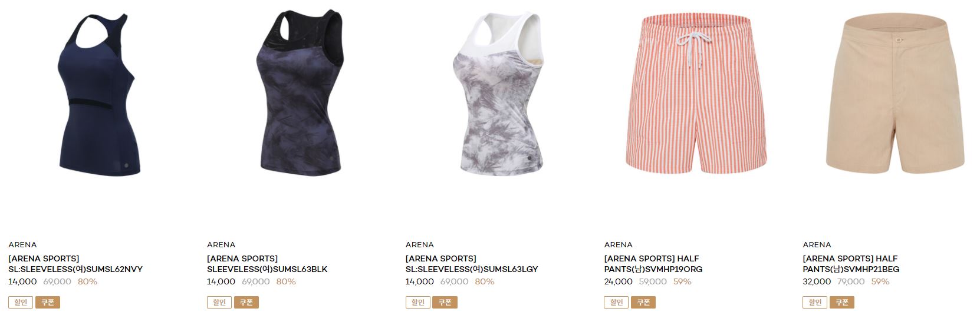Click 할인 badge under SUMSL63LGY product

coord(418,302)
